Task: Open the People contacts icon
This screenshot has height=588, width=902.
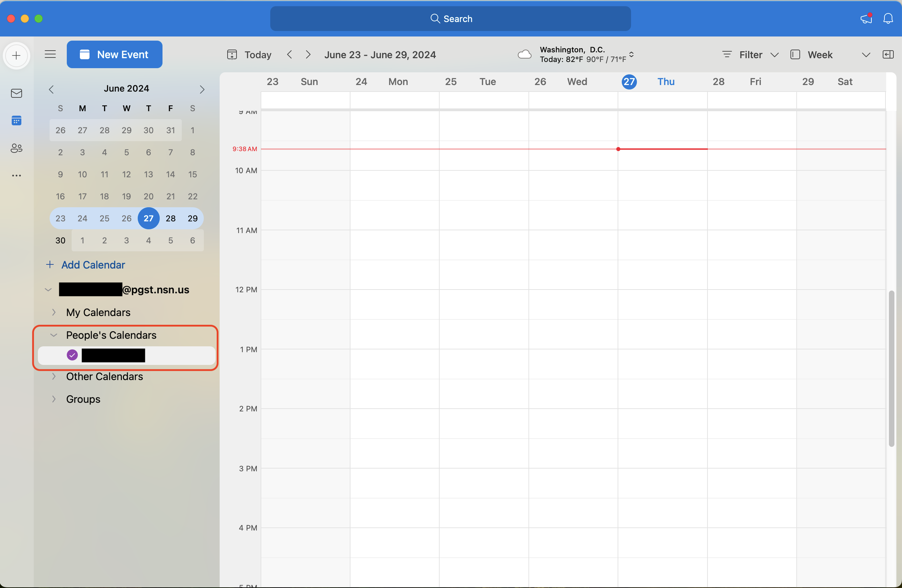Action: 16,148
